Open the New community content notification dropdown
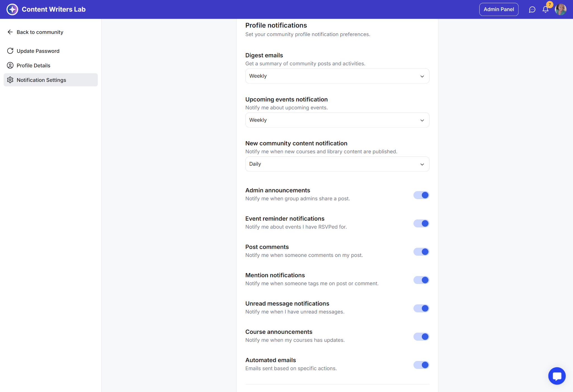This screenshot has width=573, height=392. 337,164
